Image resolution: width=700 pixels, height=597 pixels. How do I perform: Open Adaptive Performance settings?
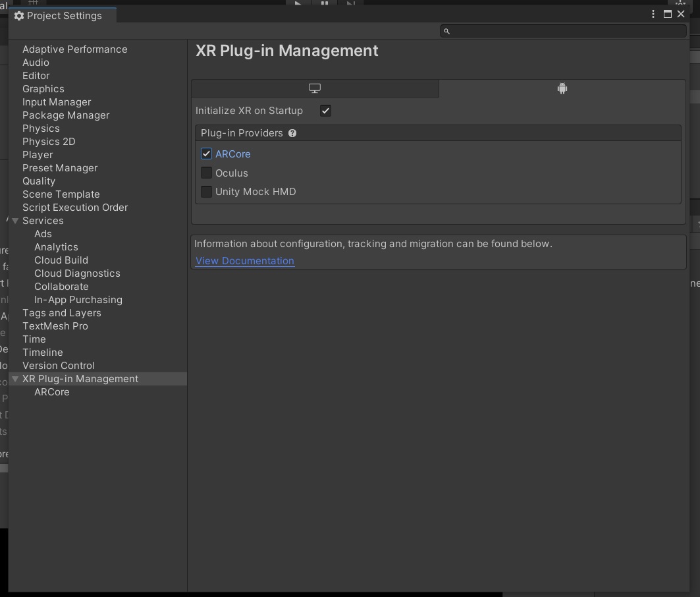pos(75,49)
